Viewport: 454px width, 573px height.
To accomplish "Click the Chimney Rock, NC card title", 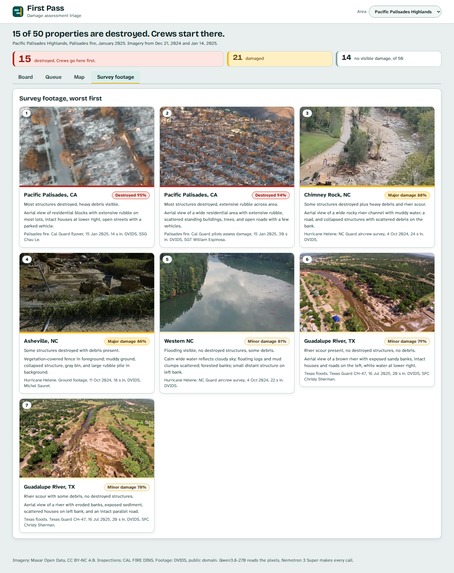I will 327,195.
